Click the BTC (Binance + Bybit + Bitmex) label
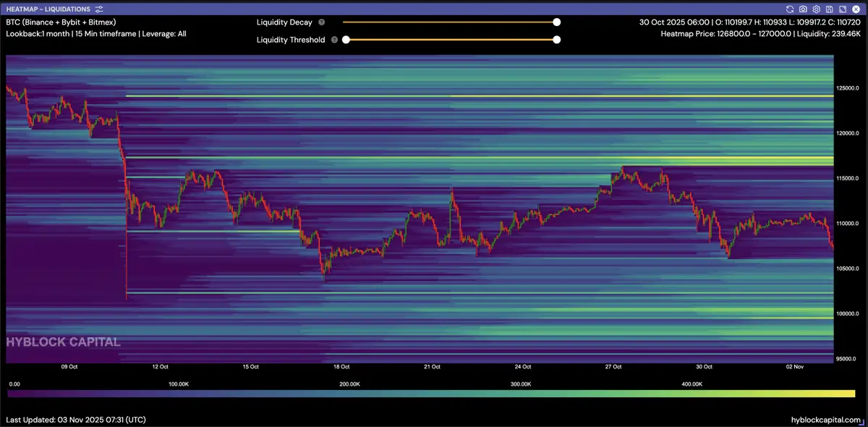Viewport: 868px width, 427px height. (57, 22)
